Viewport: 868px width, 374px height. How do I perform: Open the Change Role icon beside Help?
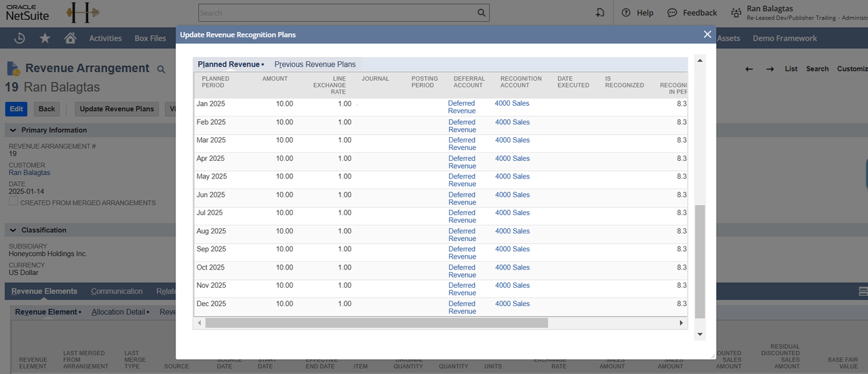(x=599, y=13)
